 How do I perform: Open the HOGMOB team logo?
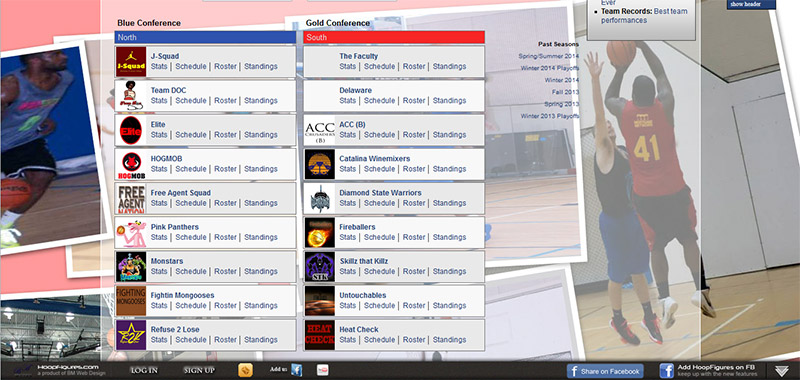pos(131,164)
